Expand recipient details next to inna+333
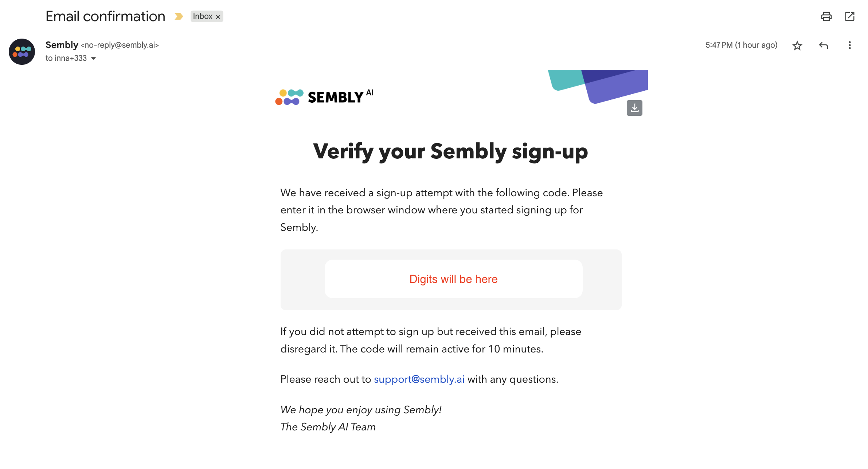Image resolution: width=868 pixels, height=469 pixels. pos(94,58)
